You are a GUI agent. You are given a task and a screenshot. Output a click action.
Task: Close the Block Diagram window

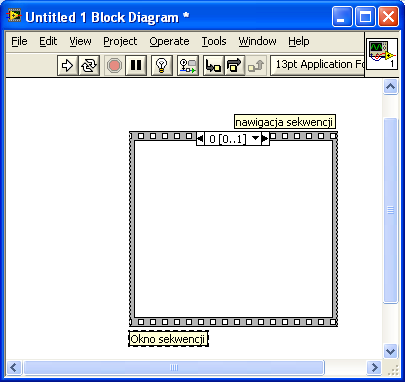point(388,17)
